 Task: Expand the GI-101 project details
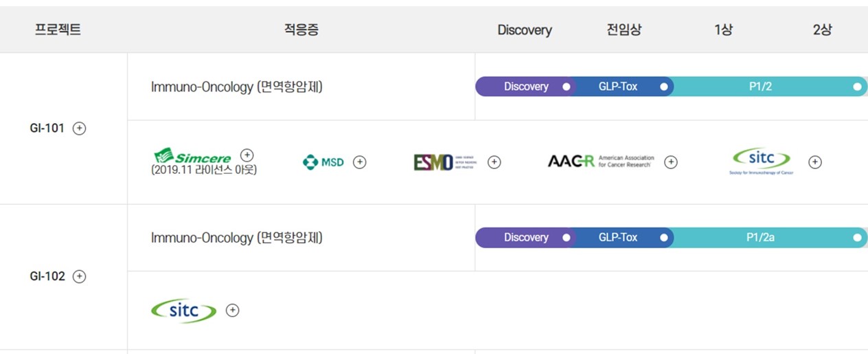(x=80, y=129)
